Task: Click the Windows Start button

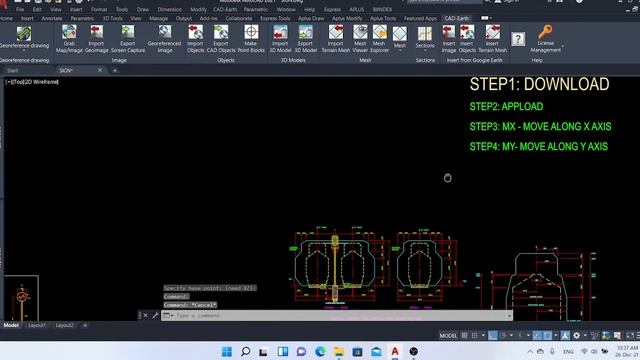Action: click(x=227, y=351)
